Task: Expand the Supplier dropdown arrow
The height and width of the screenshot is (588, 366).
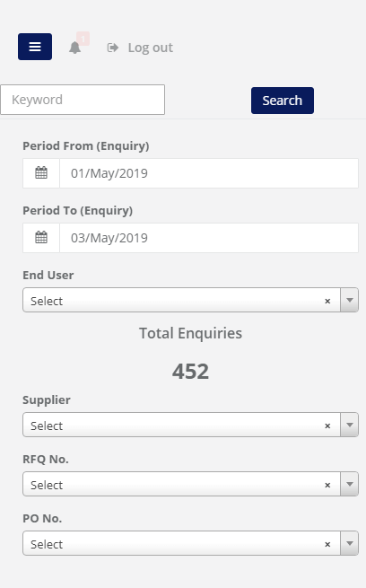Action: point(350,425)
